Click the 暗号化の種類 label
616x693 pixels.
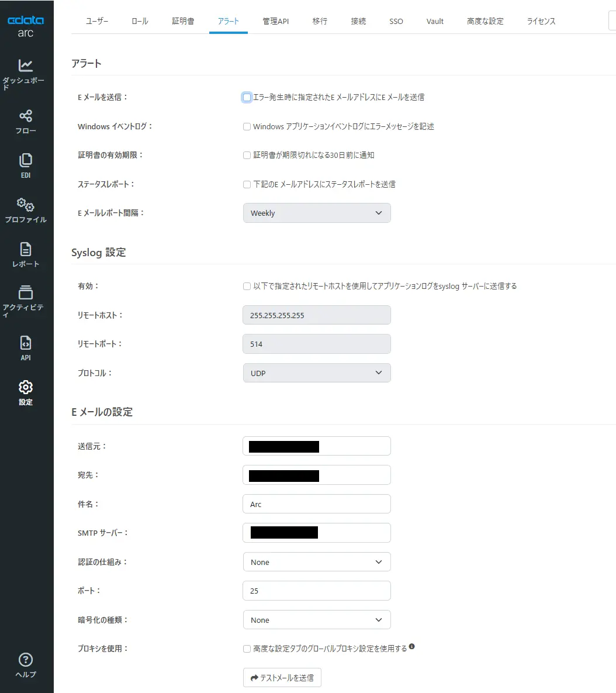point(102,620)
